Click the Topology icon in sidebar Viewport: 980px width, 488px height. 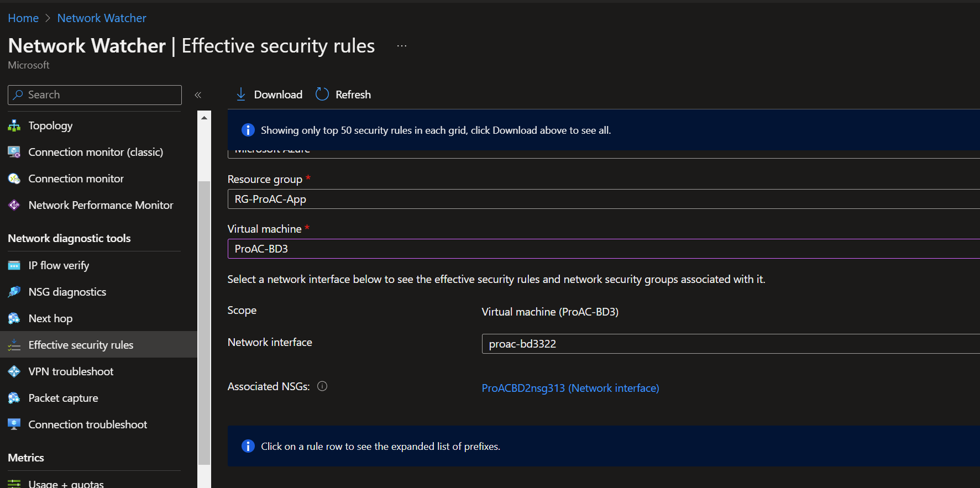click(14, 126)
